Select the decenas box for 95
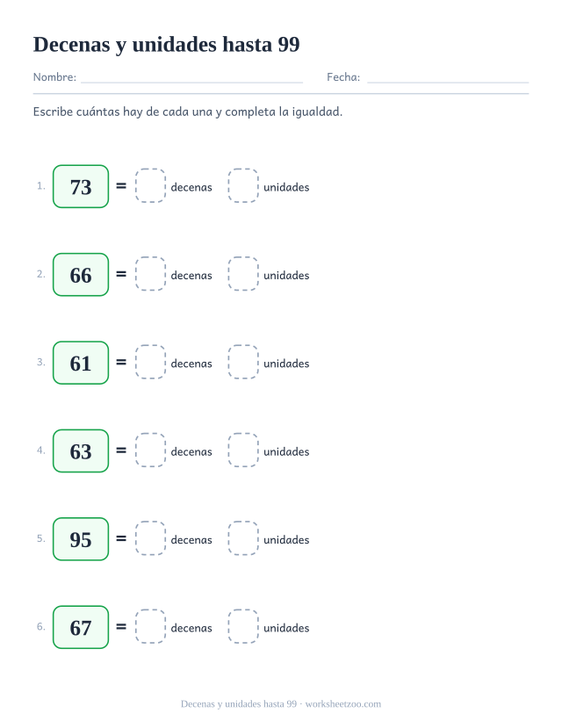Screen dimensions: 562x728 [150, 538]
